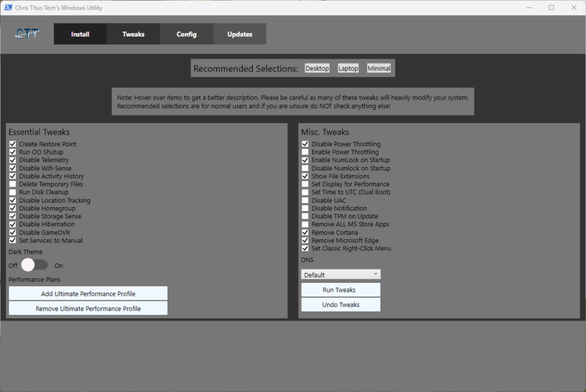Image resolution: width=586 pixels, height=392 pixels.
Task: Open the DNS dropdown
Action: [x=340, y=274]
